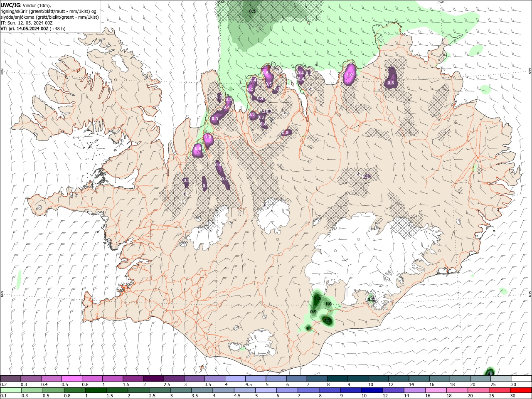Click the "4.2" precipitation value on the map
The width and height of the screenshot is (532, 399).
coord(490,374)
